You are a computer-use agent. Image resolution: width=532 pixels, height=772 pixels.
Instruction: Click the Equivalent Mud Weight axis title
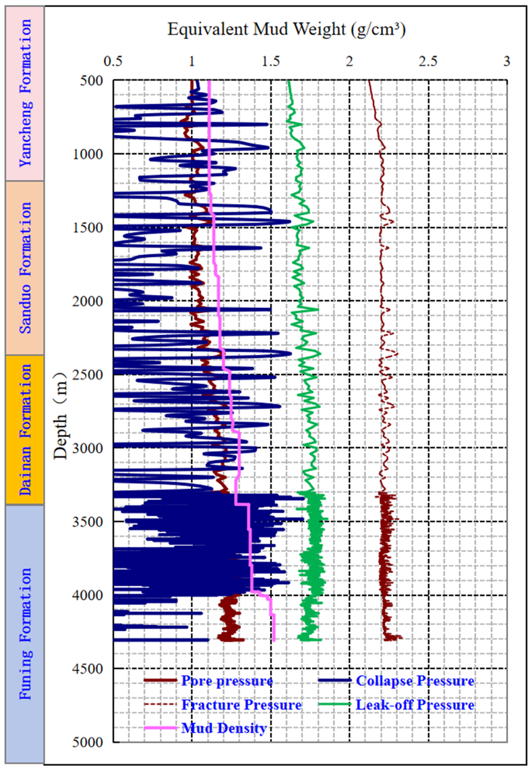pyautogui.click(x=286, y=30)
